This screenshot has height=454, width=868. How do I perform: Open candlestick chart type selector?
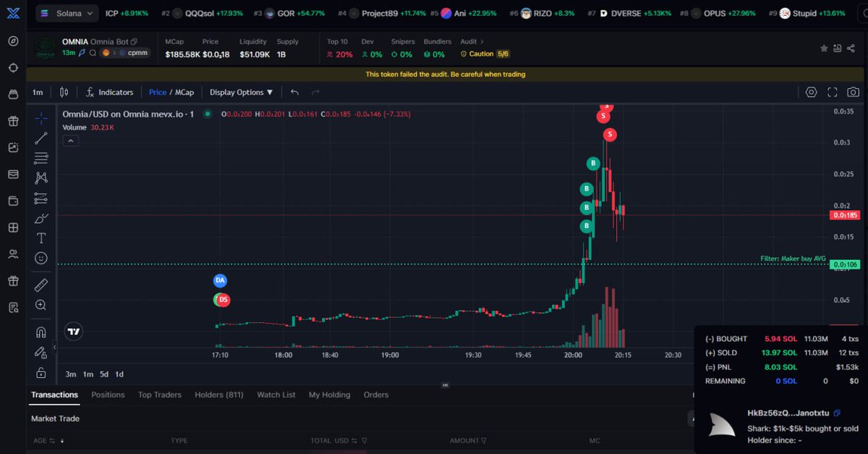(64, 92)
